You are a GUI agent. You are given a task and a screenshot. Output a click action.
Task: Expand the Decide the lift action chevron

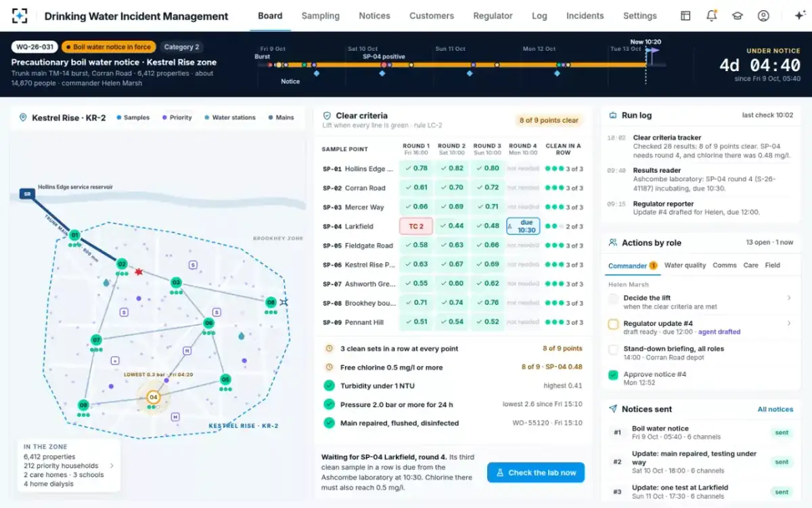(789, 298)
